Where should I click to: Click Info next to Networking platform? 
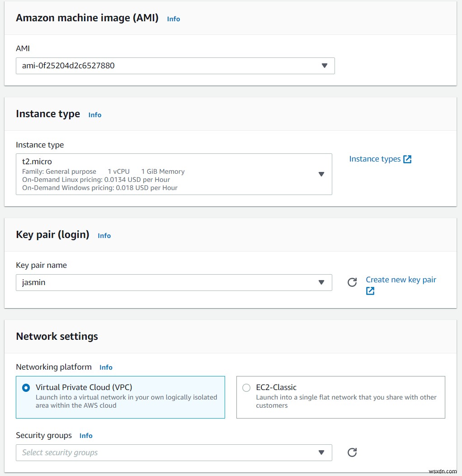[106, 367]
